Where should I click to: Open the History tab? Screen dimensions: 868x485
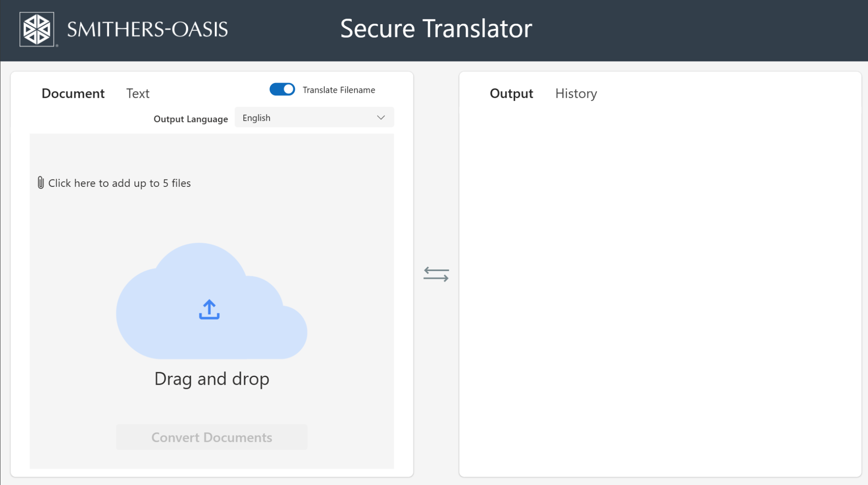pyautogui.click(x=576, y=93)
